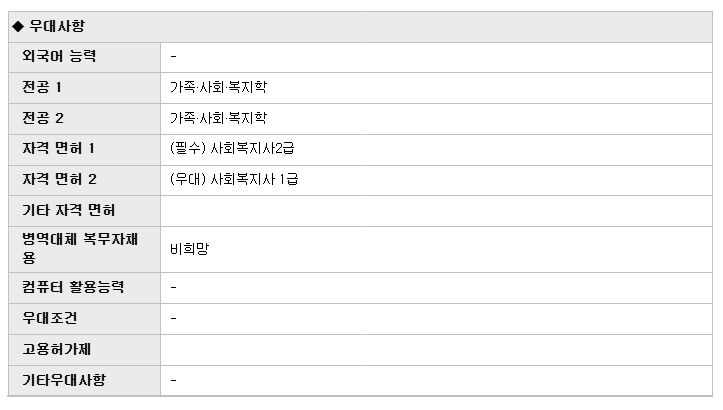
Task: Click the 자격 면허 2 label
Action: (x=59, y=179)
